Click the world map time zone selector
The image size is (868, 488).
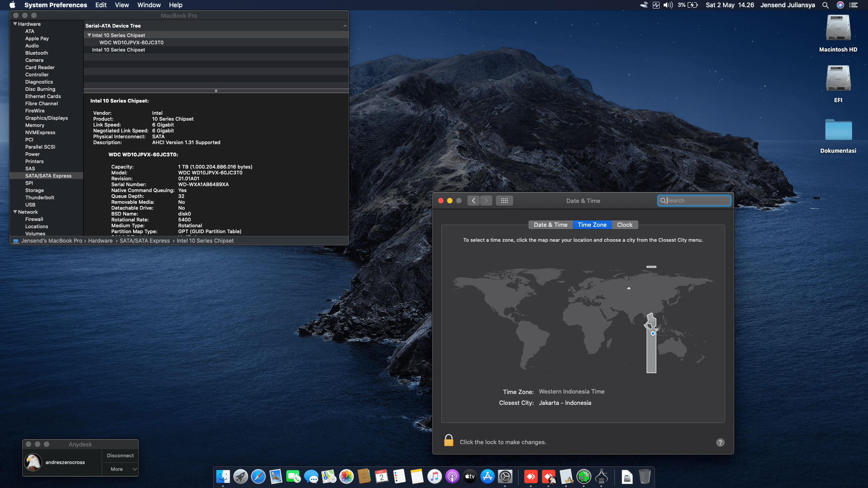(x=583, y=320)
